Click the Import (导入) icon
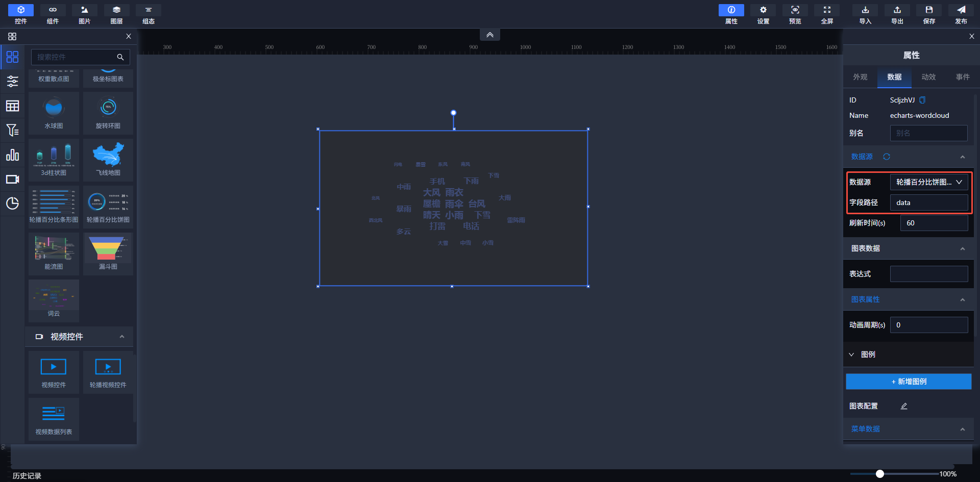The height and width of the screenshot is (482, 980). click(x=865, y=14)
